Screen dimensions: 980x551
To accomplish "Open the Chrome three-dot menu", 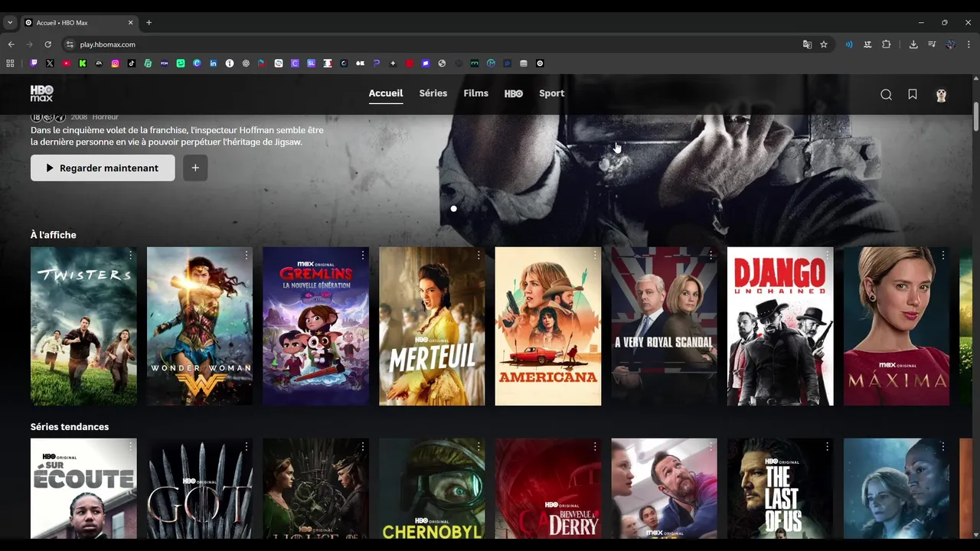I will point(969,44).
